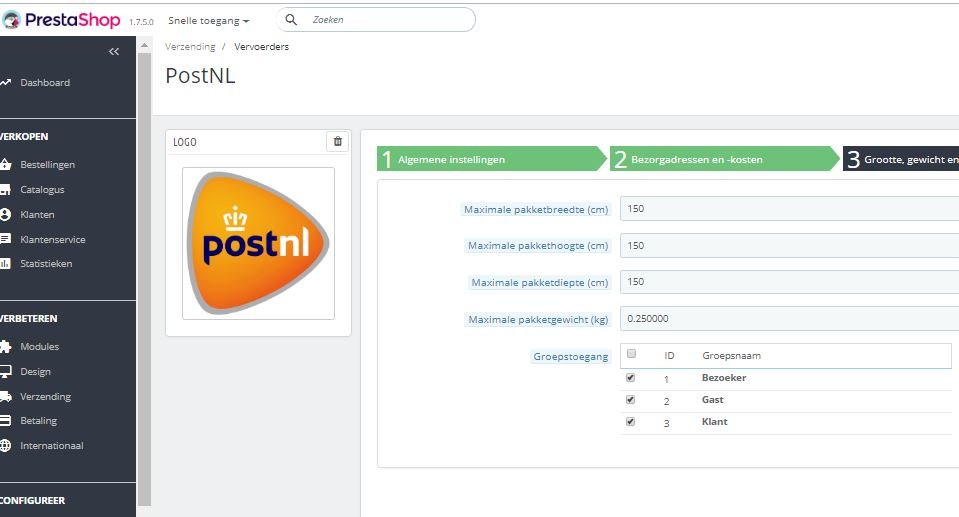This screenshot has height=517, width=959.
Task: Focus the Maximale pakketbreedte field
Action: 790,209
